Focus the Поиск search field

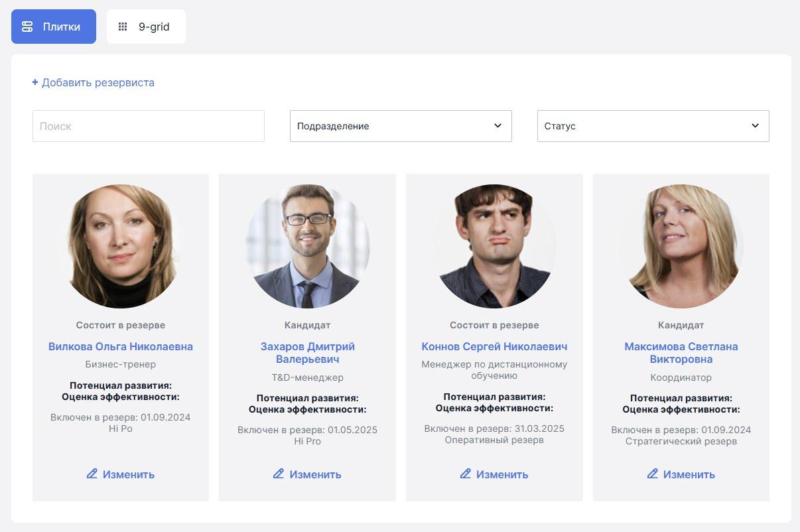[148, 126]
